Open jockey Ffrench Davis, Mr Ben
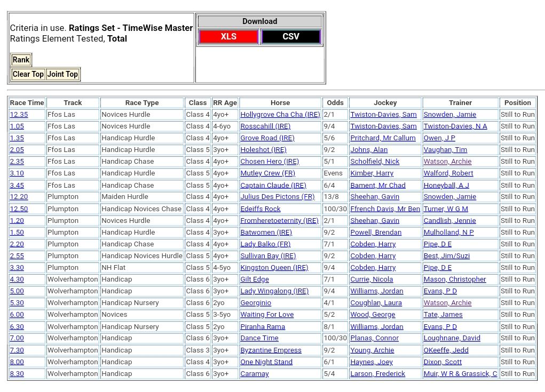This screenshot has height=392, width=545. click(385, 209)
